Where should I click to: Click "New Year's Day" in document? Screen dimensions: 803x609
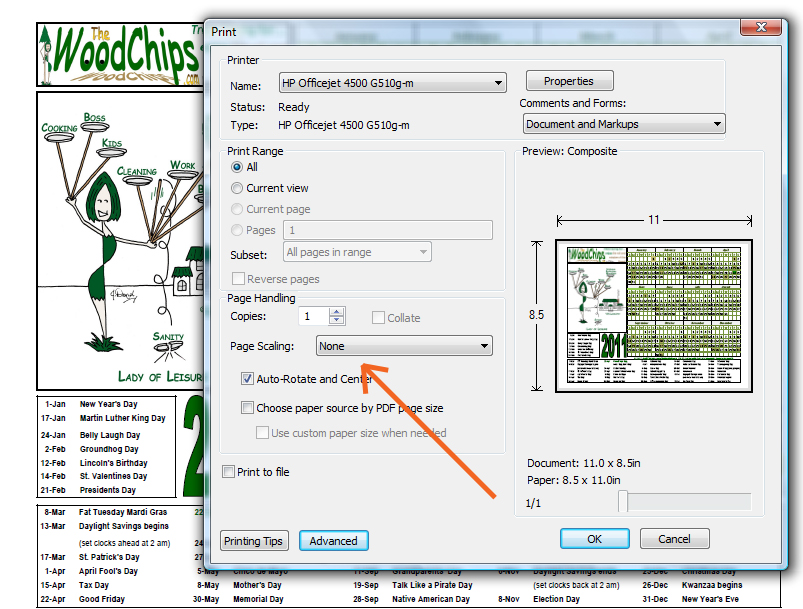point(109,404)
